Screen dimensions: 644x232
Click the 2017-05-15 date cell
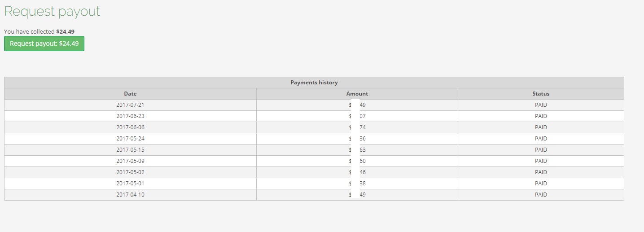tap(130, 150)
